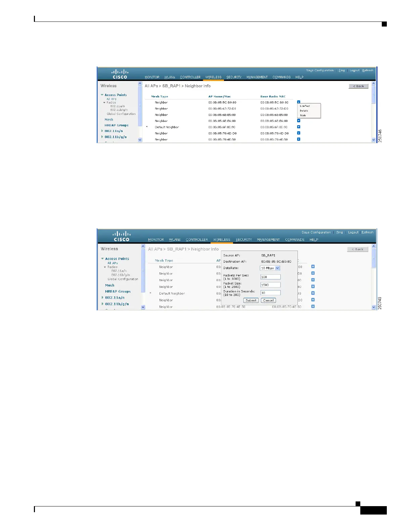Select Global Configuration in popup-menu screenshot sidebar
This screenshot has width=411, height=532.
click(x=121, y=114)
